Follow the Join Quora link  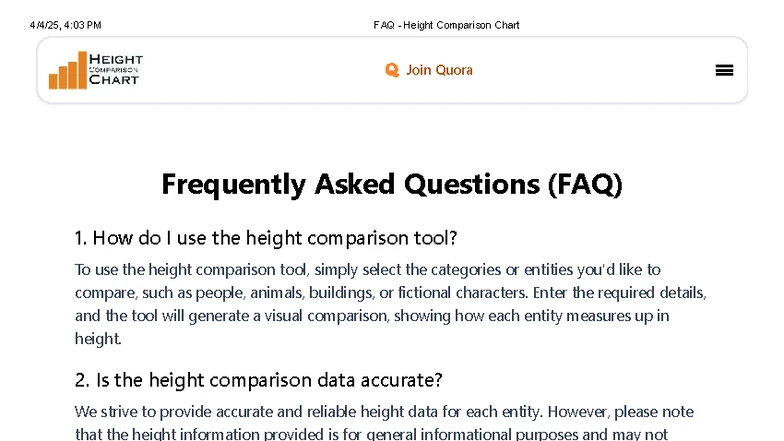[429, 70]
